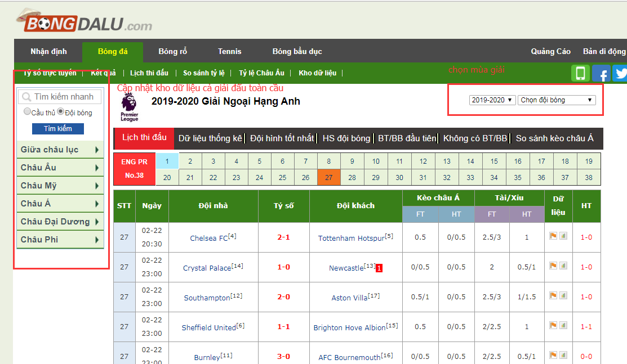Expand the Châu Á category

click(60, 203)
